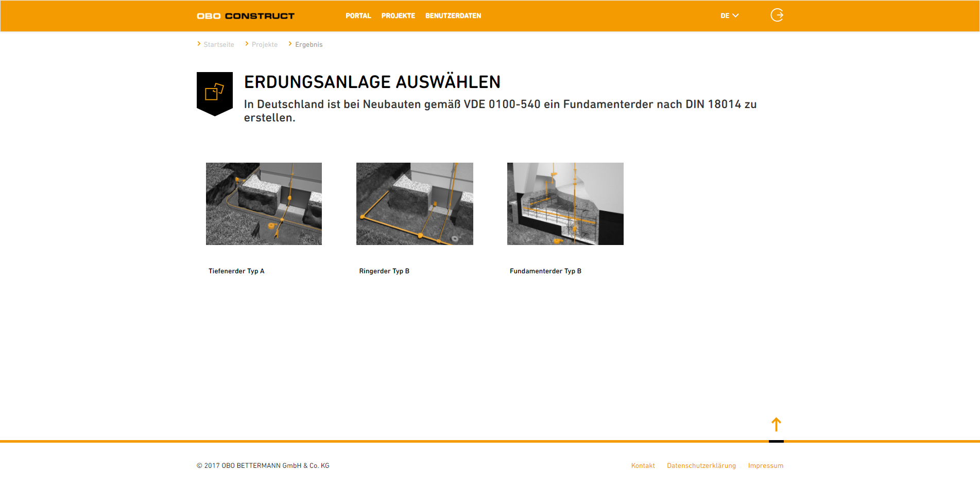Click the Fundamenterder Typ B label

click(545, 271)
